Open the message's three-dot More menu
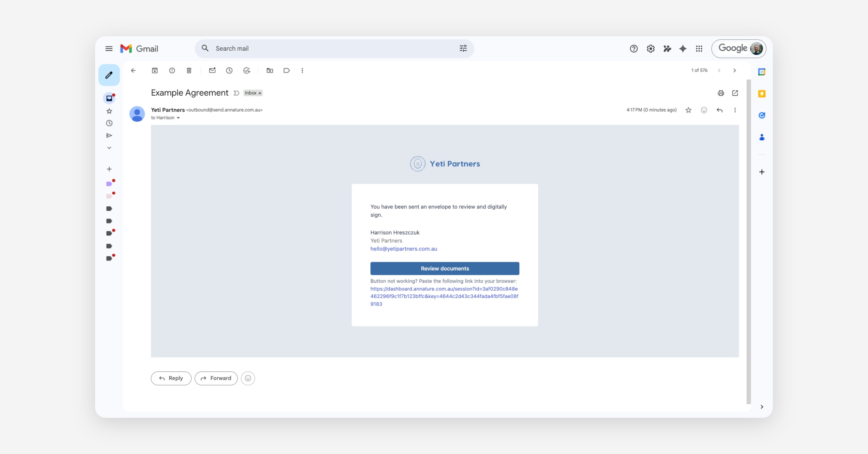The image size is (868, 454). tap(735, 110)
